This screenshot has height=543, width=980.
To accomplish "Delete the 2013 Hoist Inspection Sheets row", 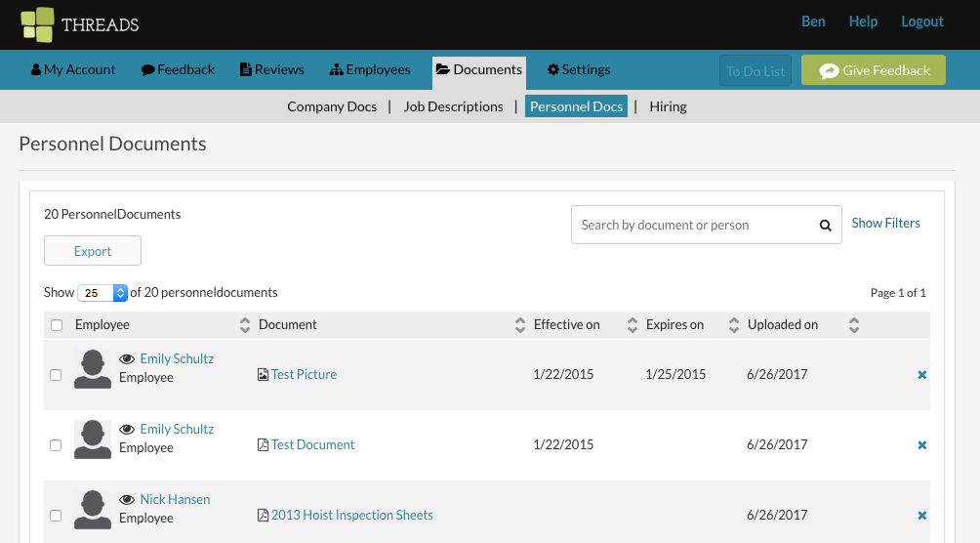I will coord(921,516).
